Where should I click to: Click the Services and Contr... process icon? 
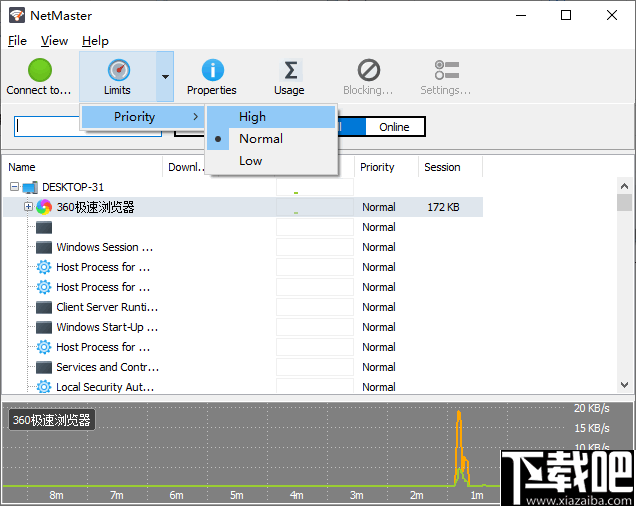coord(44,367)
